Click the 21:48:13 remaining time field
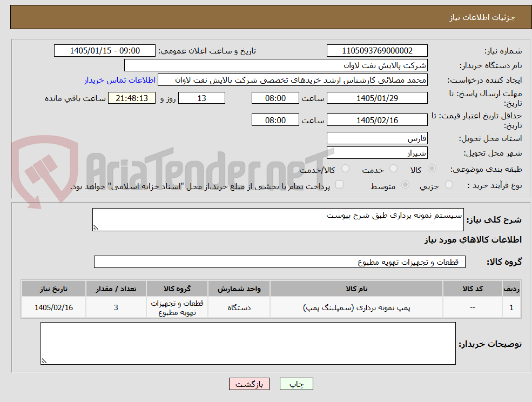 [132, 98]
